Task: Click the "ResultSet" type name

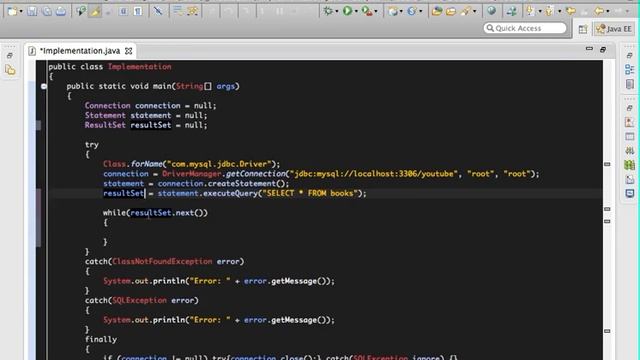Action: 105,125
